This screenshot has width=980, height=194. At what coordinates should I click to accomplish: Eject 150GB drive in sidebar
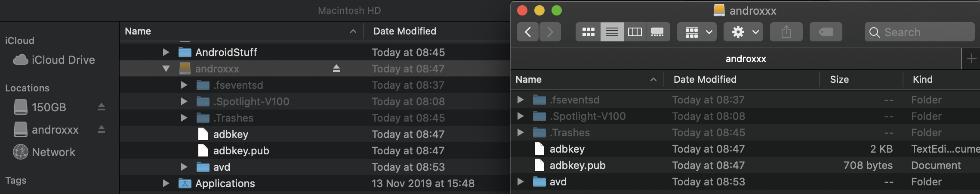pyautogui.click(x=102, y=106)
